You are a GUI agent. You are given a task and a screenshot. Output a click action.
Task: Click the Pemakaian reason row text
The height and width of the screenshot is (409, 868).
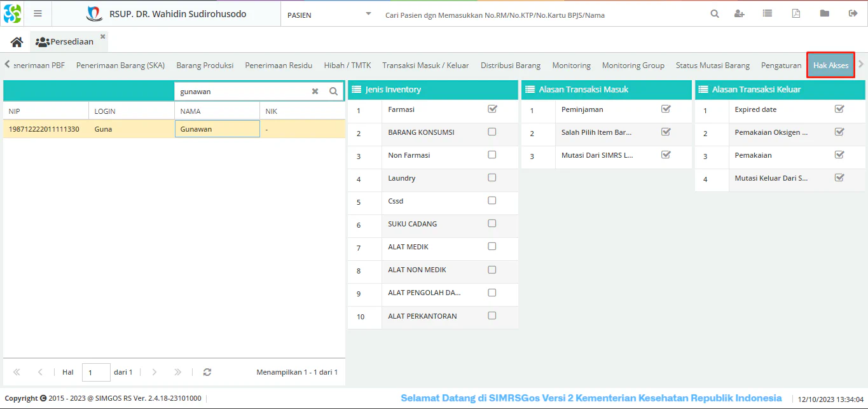753,155
